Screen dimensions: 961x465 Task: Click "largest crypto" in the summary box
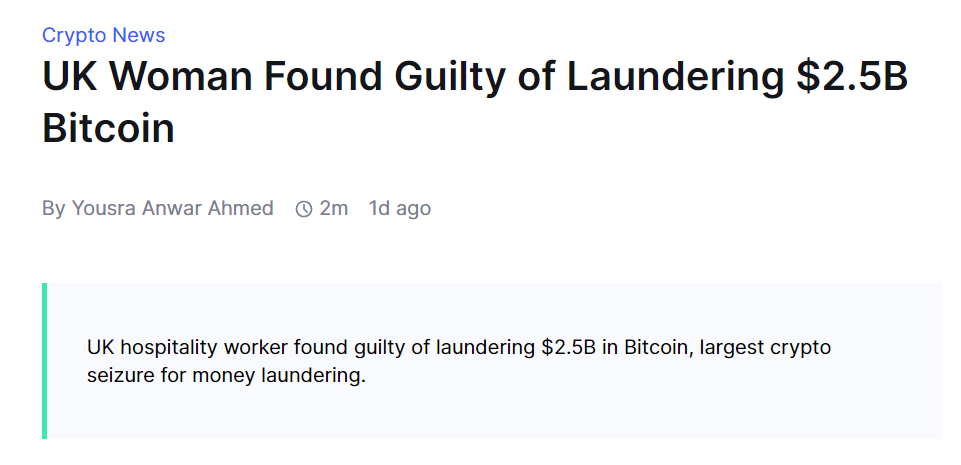[x=765, y=348]
